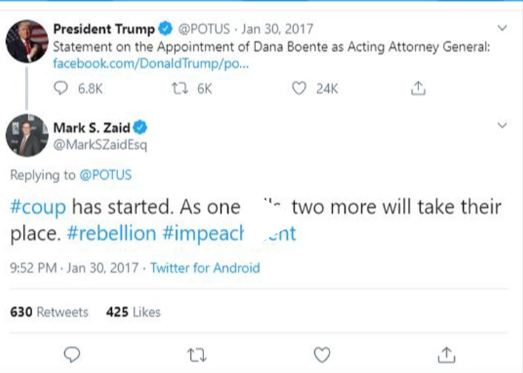Open dropdown chevron on Mark Zaid tweet

(502, 125)
